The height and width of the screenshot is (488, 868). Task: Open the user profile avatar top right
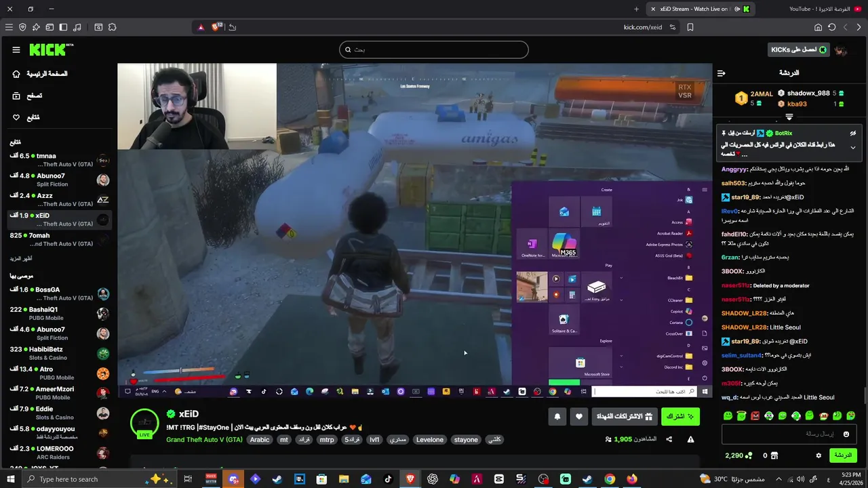click(842, 50)
